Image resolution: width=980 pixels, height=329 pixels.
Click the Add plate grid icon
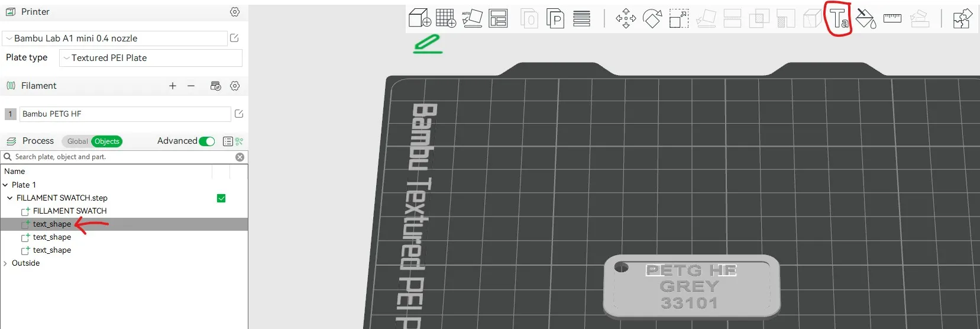coord(446,18)
